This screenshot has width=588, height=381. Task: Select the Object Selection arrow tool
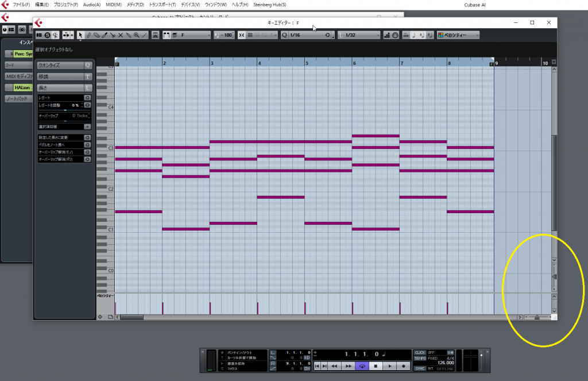coord(80,35)
